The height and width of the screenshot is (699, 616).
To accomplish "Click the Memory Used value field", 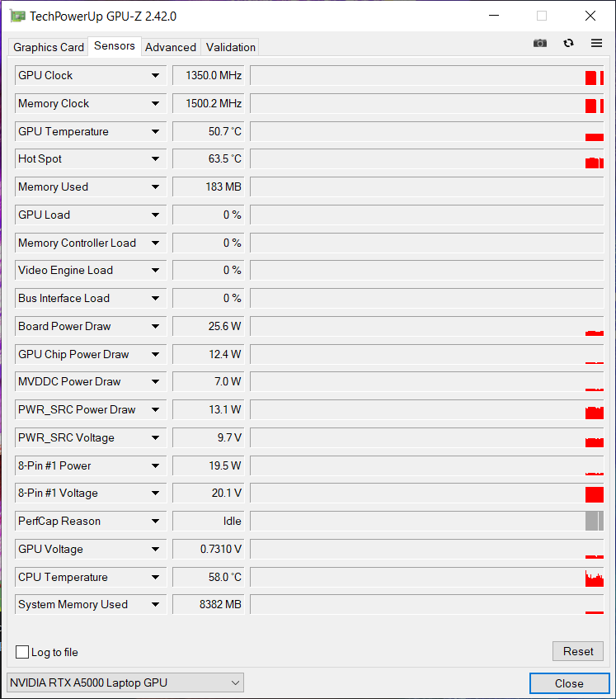I will coord(210,187).
